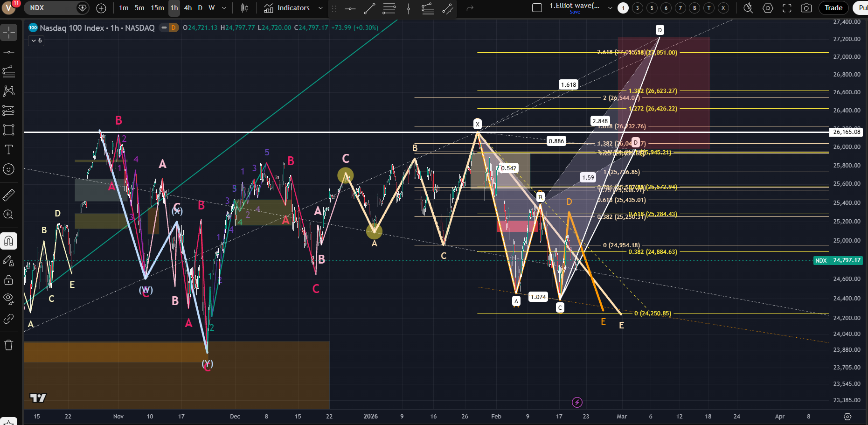Open the Elliot wave layout dropdown arrow

610,8
